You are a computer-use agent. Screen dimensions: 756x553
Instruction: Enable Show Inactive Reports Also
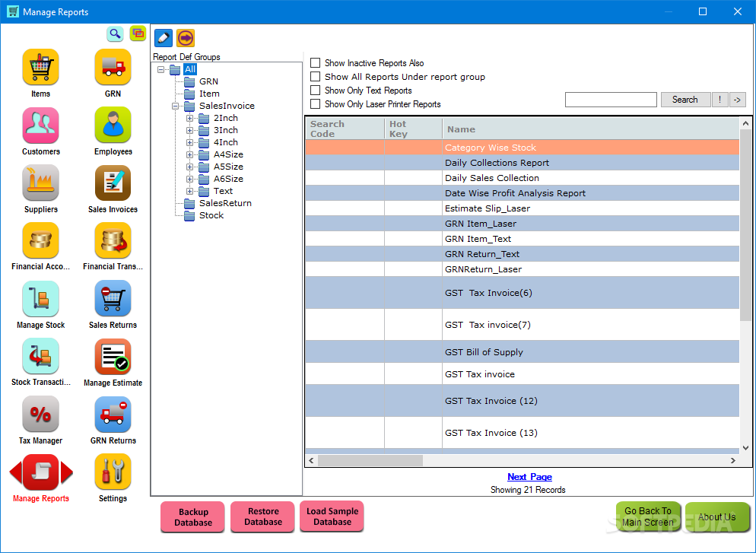pyautogui.click(x=316, y=62)
